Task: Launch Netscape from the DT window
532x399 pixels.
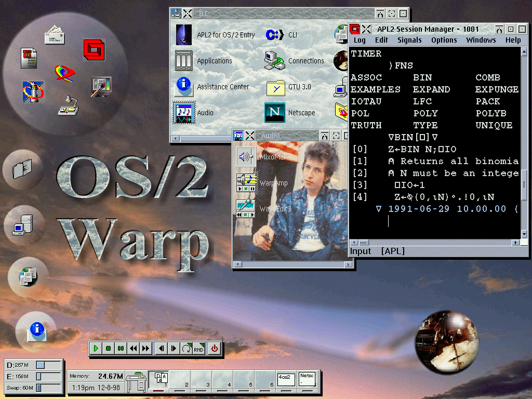Action: [274, 113]
